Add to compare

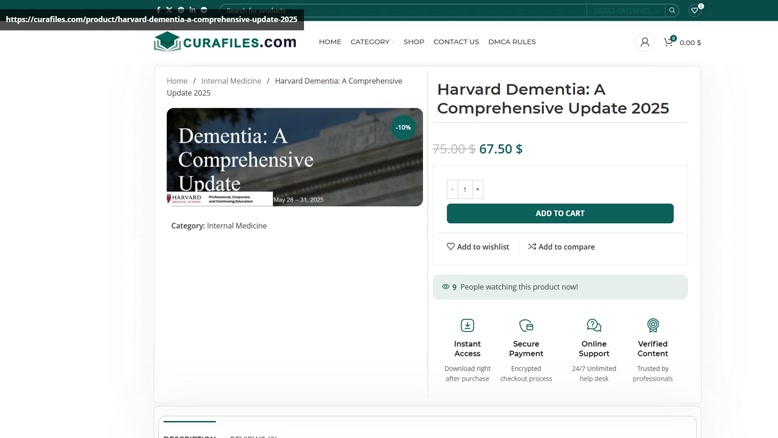tap(561, 247)
